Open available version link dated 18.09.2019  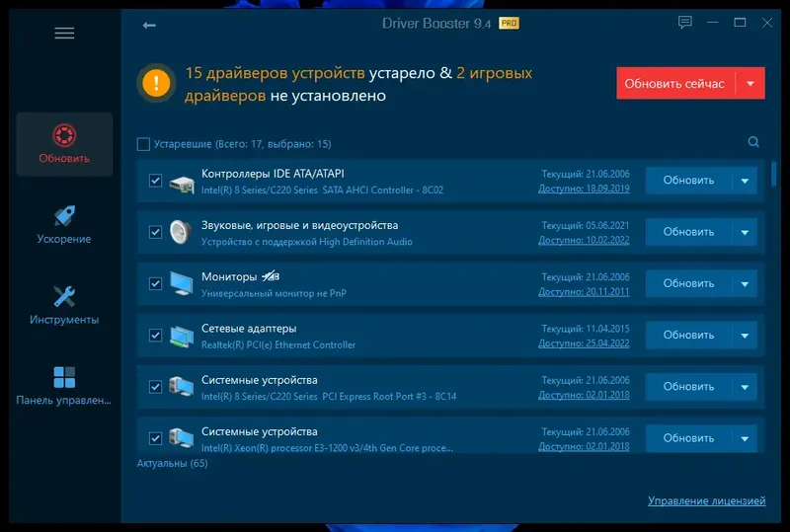584,189
